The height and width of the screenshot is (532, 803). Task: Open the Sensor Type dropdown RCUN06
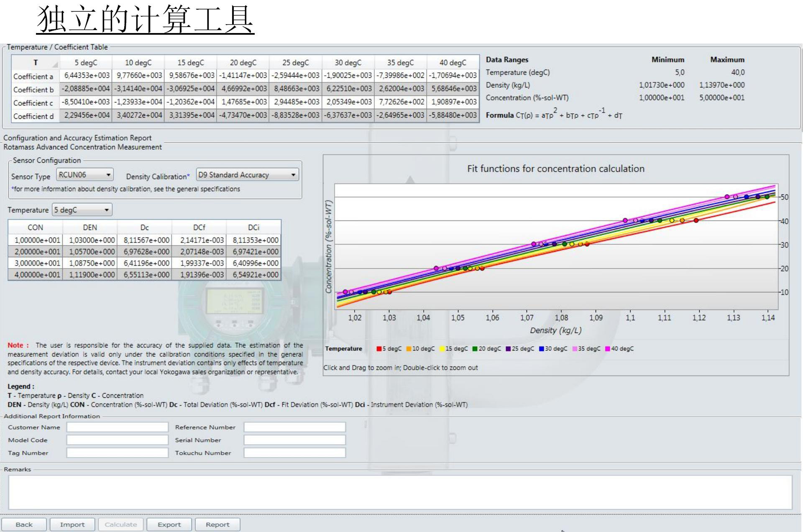(x=85, y=175)
